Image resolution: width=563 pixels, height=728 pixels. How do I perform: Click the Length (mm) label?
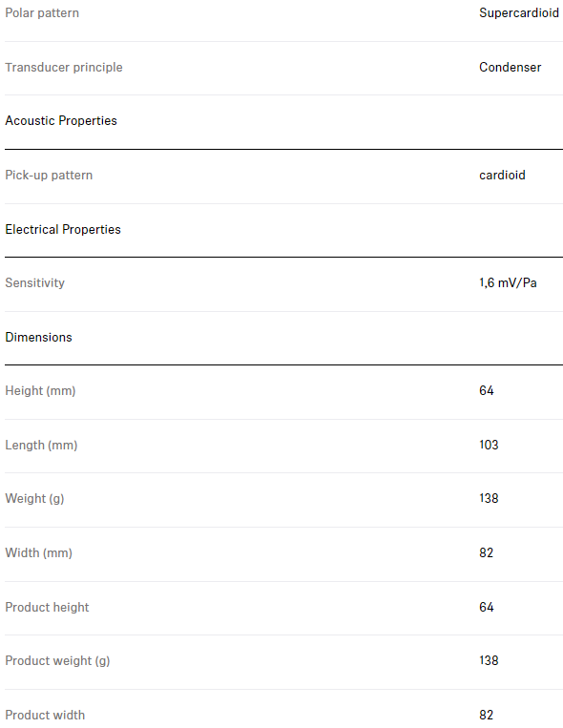click(x=41, y=446)
